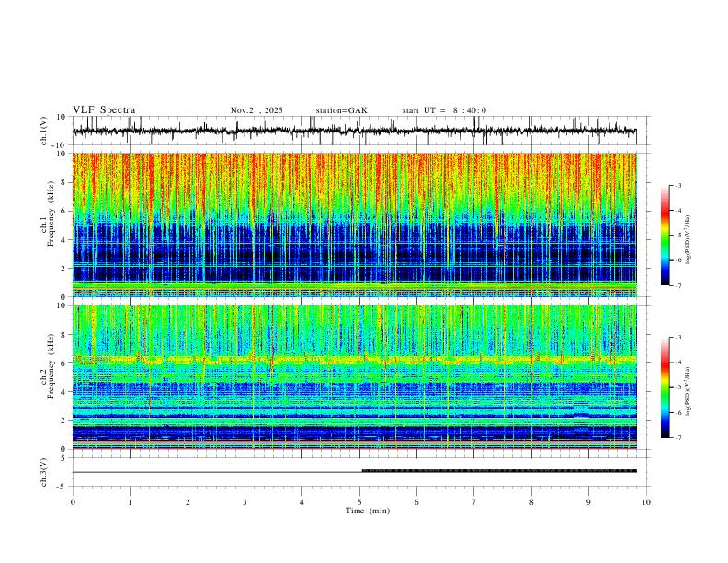Click the Time axis tick label "3"

pyautogui.click(x=245, y=502)
